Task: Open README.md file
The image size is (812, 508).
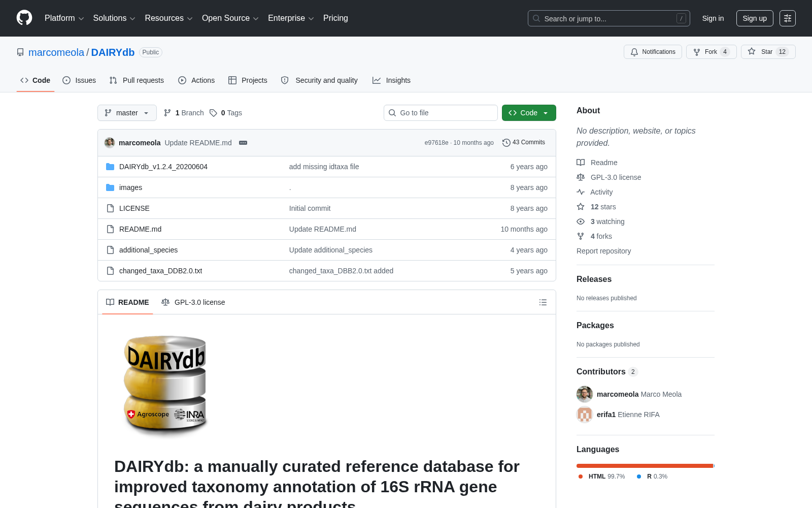Action: pos(140,229)
